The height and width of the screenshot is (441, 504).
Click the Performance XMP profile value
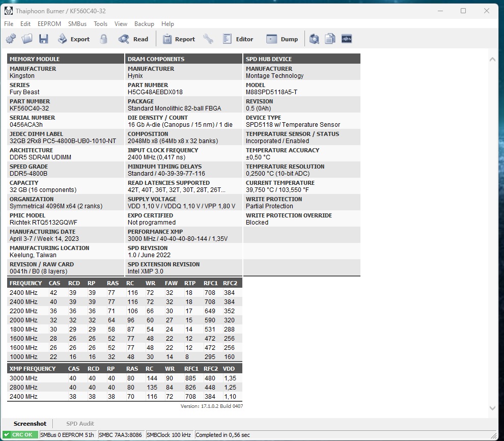click(178, 239)
